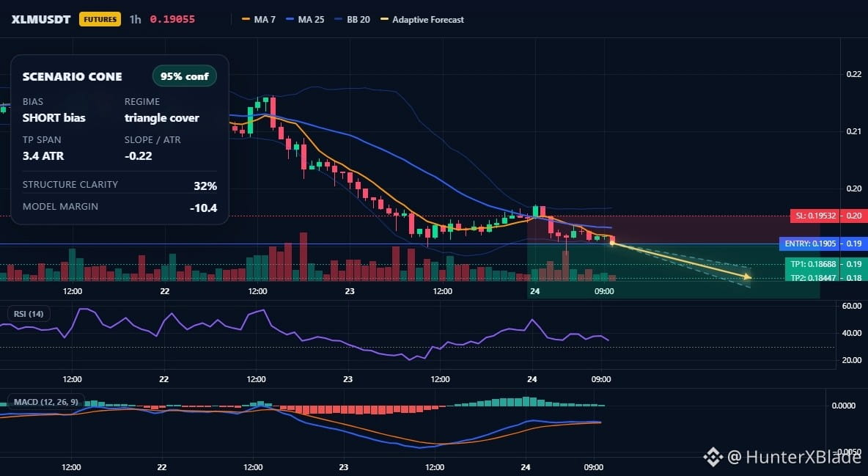Click the Structure Clarity 32% value
868x476 pixels.
coord(205,186)
